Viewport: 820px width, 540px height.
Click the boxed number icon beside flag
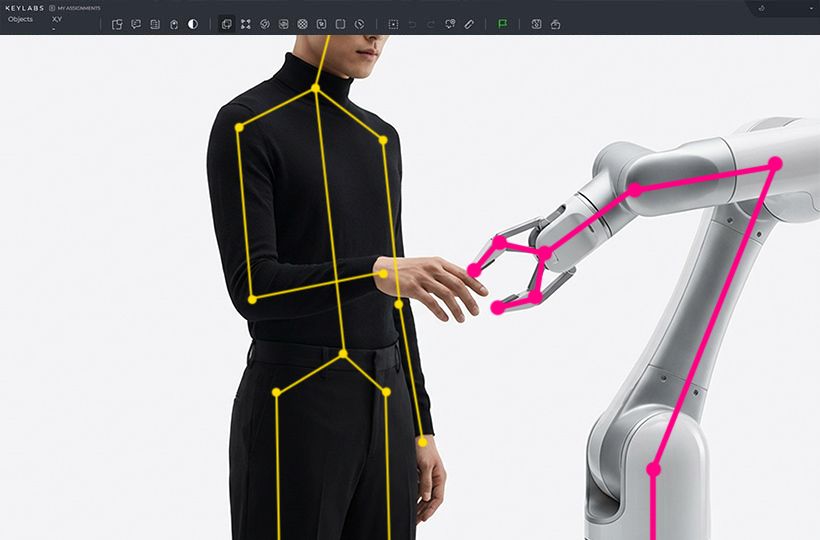coord(536,24)
